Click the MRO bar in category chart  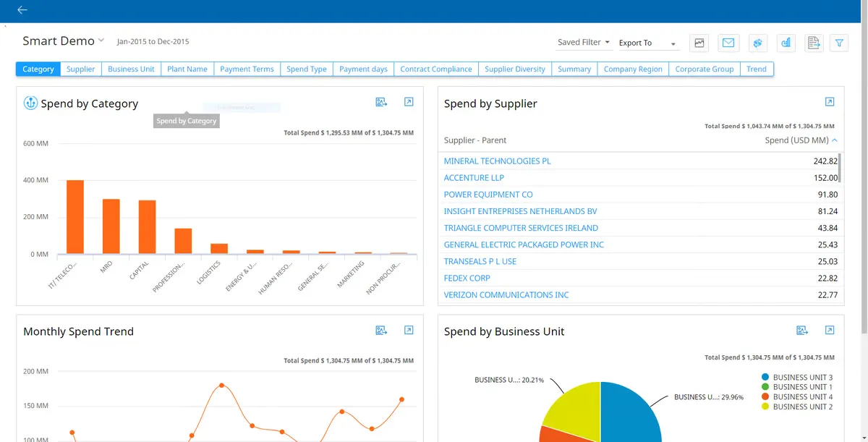(111, 226)
